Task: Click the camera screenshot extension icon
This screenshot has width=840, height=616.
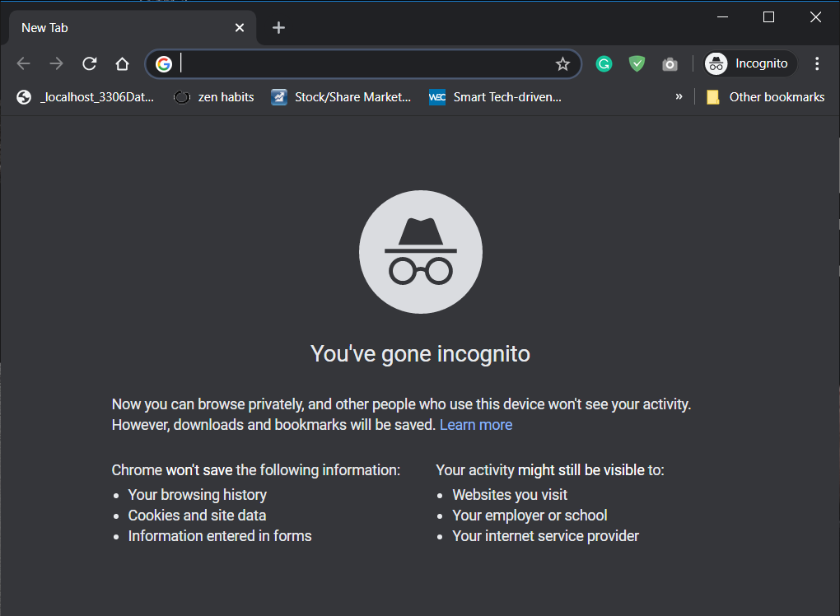Action: coord(670,64)
